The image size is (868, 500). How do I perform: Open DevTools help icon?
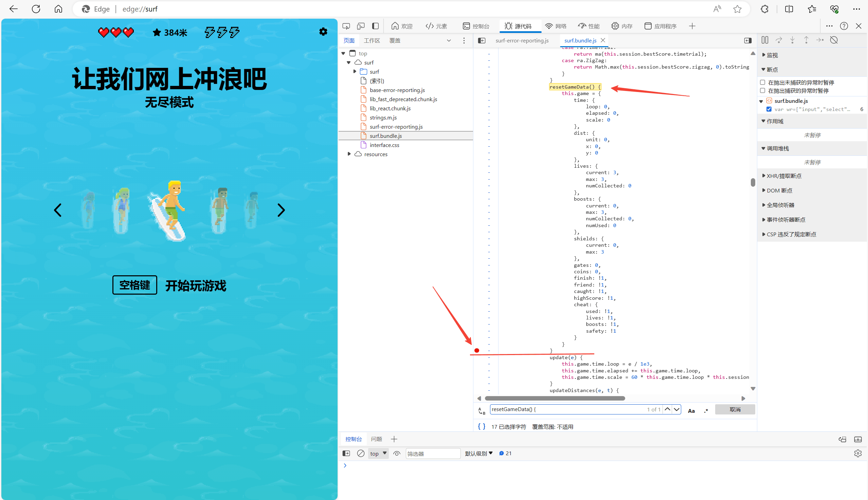(844, 26)
